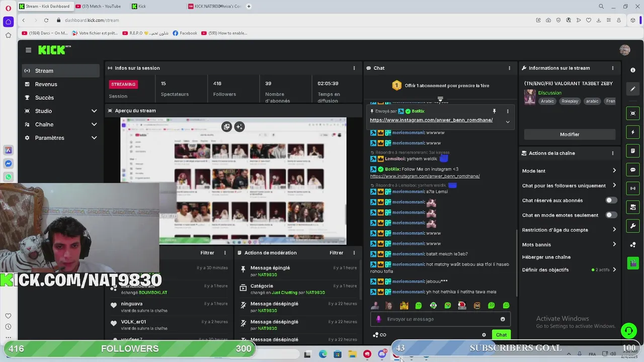Select Stream in the sidebar
The width and height of the screenshot is (644, 362).
61,71
